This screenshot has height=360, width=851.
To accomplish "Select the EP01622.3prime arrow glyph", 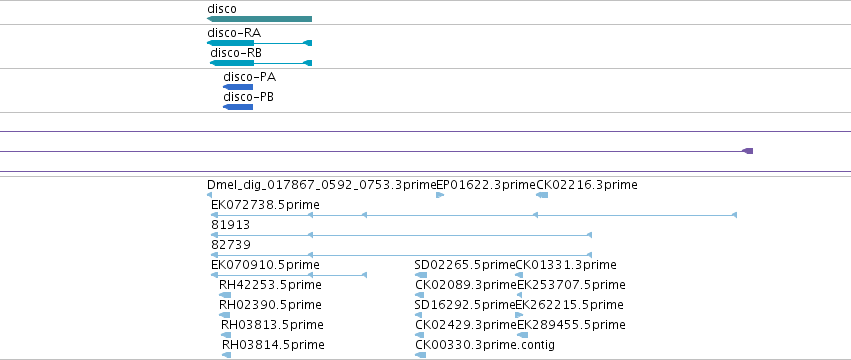I will (x=440, y=195).
